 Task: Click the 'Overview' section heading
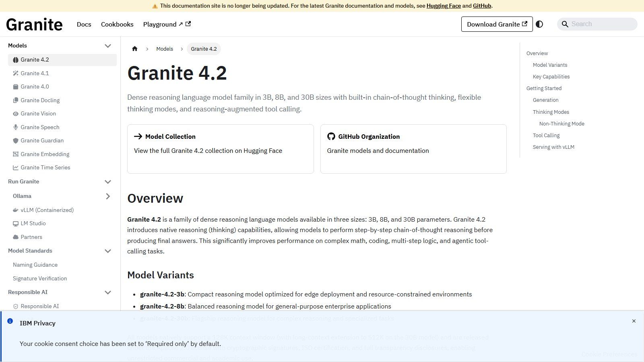click(155, 198)
